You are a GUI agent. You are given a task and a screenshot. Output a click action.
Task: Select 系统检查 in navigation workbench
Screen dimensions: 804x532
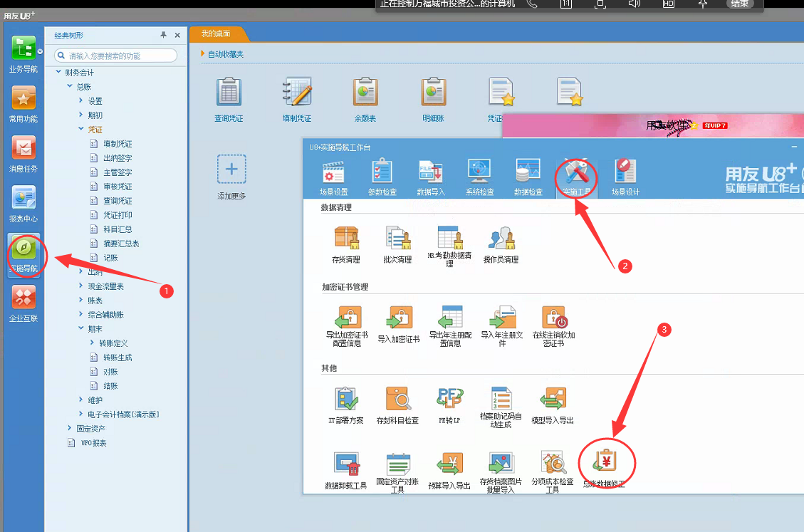coord(479,177)
